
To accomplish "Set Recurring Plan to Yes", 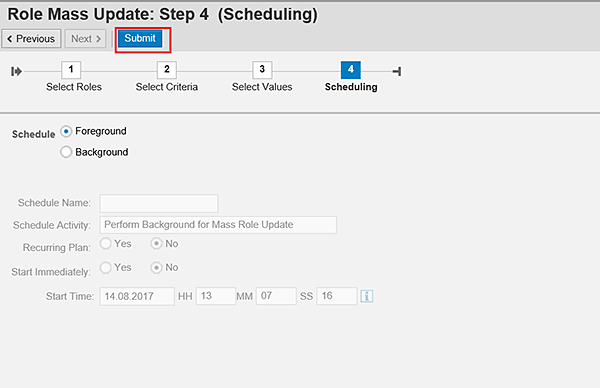I will [x=106, y=243].
